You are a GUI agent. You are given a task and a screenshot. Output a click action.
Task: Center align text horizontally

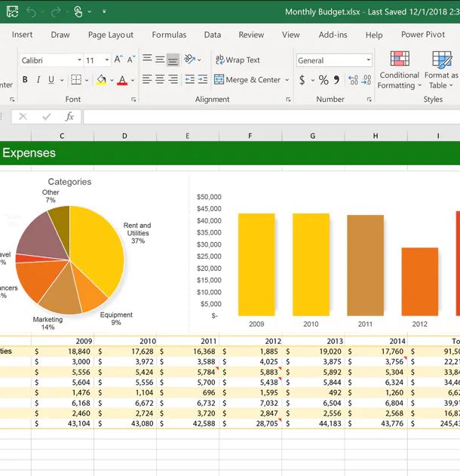(160, 80)
